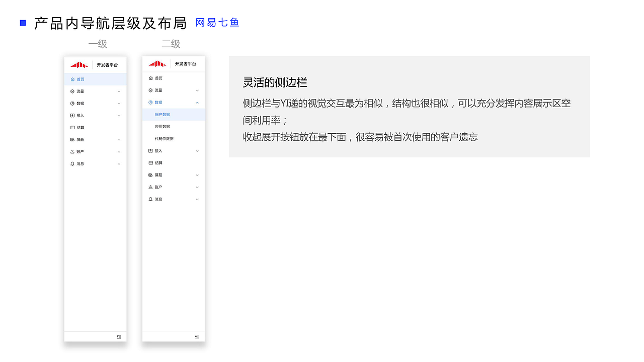Expand the 账户 dropdown chevron
644x362 pixels.
tap(197, 187)
